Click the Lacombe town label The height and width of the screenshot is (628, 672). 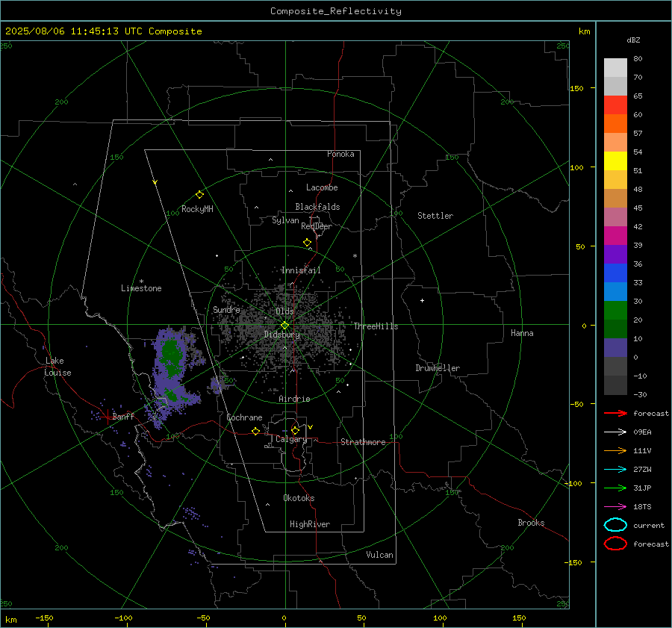tap(322, 187)
